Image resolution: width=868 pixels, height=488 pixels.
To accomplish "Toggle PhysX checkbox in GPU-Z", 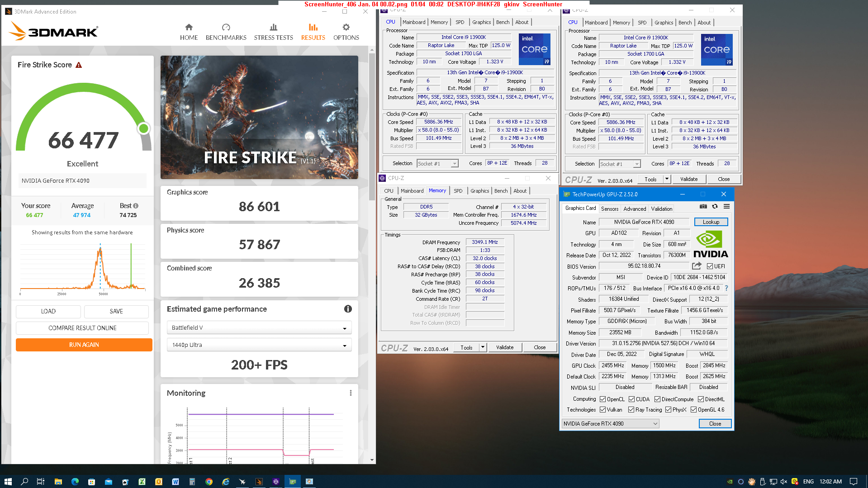I will 668,410.
